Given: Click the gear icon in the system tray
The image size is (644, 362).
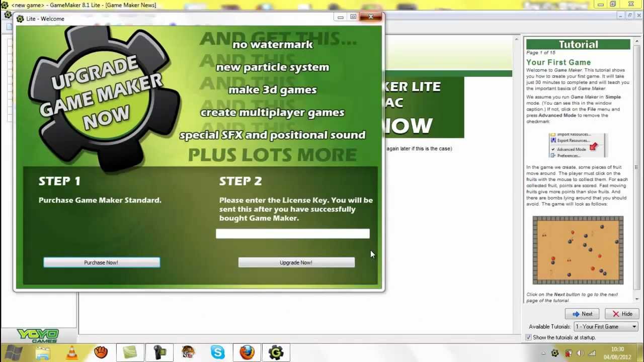Looking at the screenshot, I should click(555, 353).
